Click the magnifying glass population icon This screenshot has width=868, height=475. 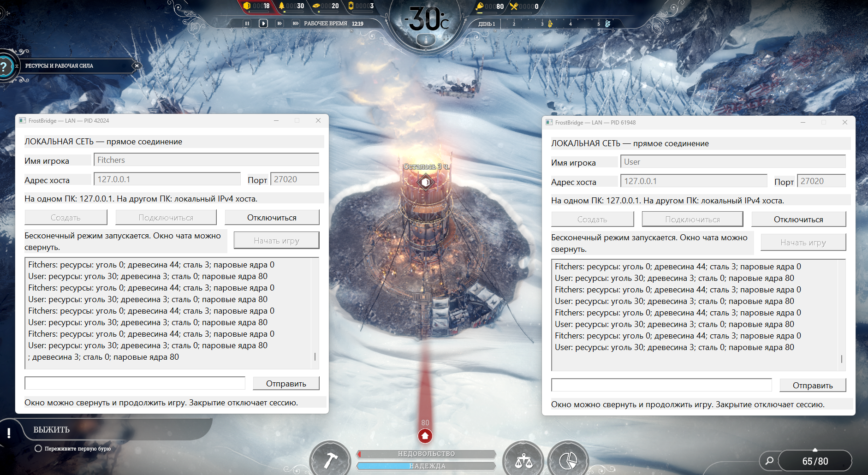tap(769, 461)
